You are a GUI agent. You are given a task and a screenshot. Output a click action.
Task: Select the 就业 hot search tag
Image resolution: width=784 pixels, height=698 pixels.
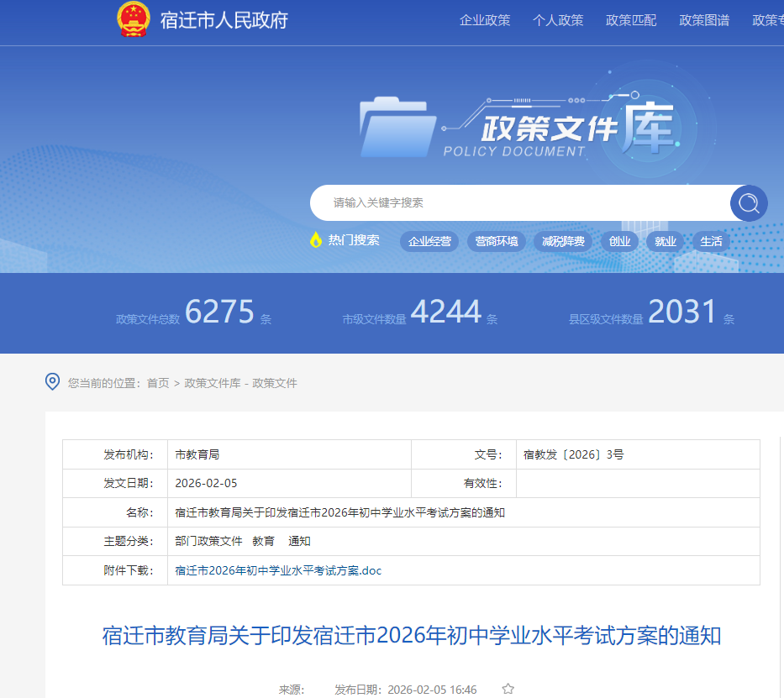tap(666, 242)
